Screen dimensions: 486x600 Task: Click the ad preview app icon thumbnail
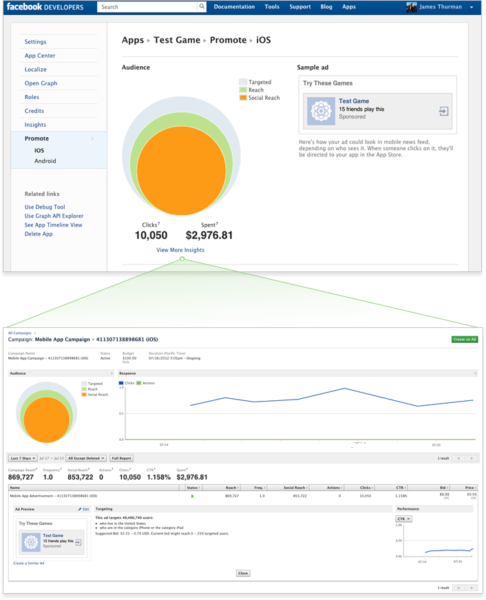31,542
